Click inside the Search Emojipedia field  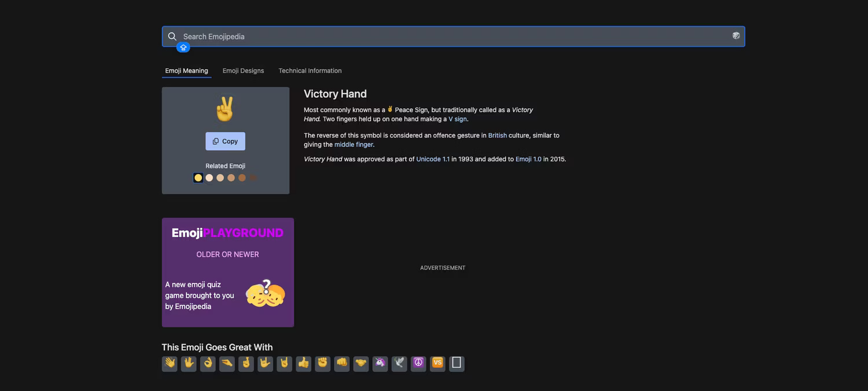point(405,36)
